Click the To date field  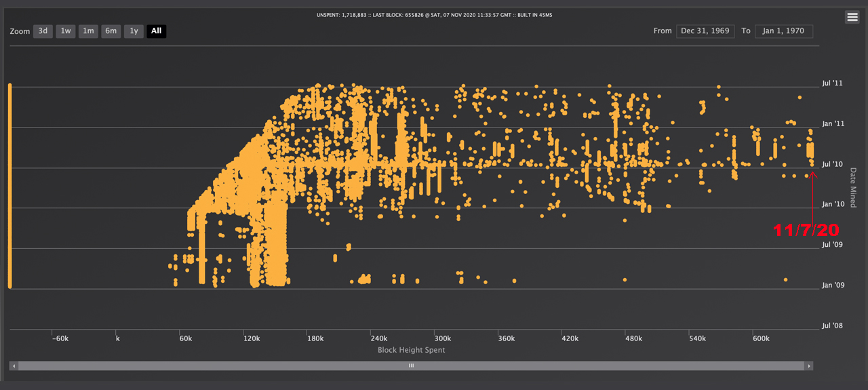(784, 31)
